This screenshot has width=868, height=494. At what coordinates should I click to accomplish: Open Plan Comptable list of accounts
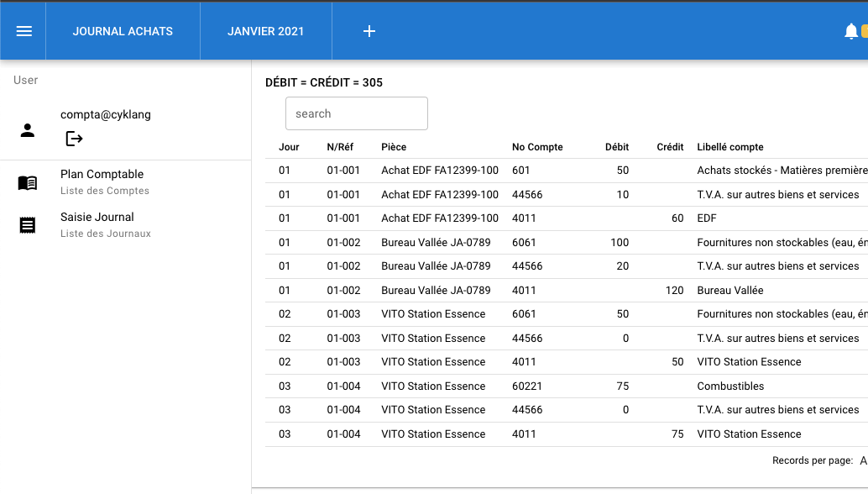[x=102, y=175]
